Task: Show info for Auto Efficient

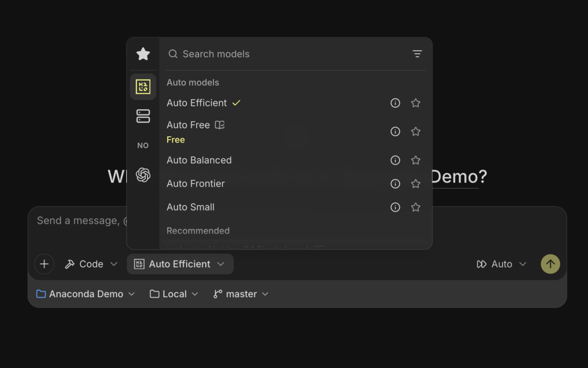Action: pos(395,103)
